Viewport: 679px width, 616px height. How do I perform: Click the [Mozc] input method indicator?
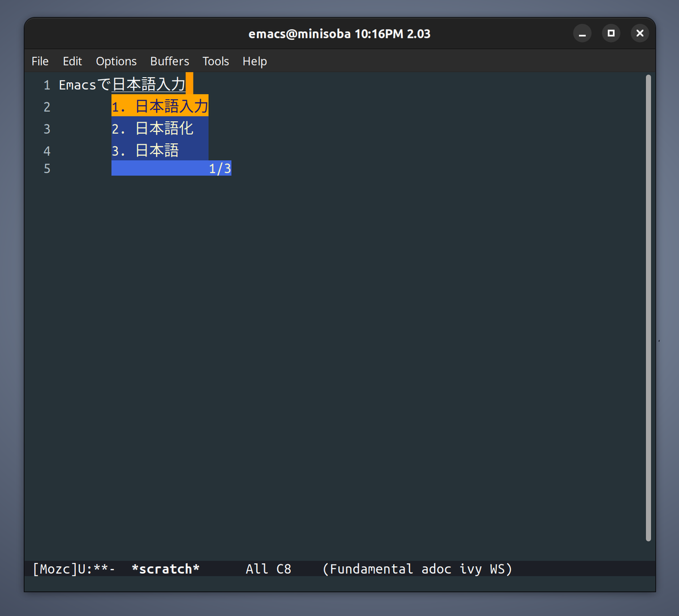coord(55,569)
